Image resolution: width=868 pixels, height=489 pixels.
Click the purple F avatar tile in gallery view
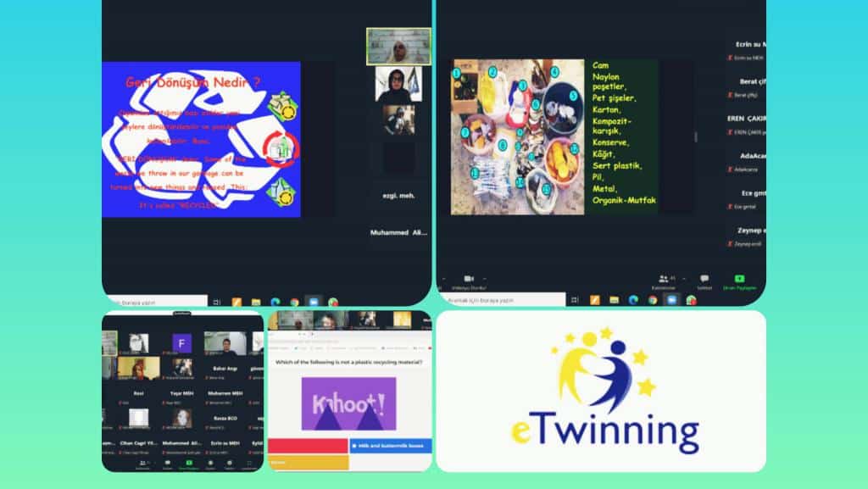click(181, 343)
